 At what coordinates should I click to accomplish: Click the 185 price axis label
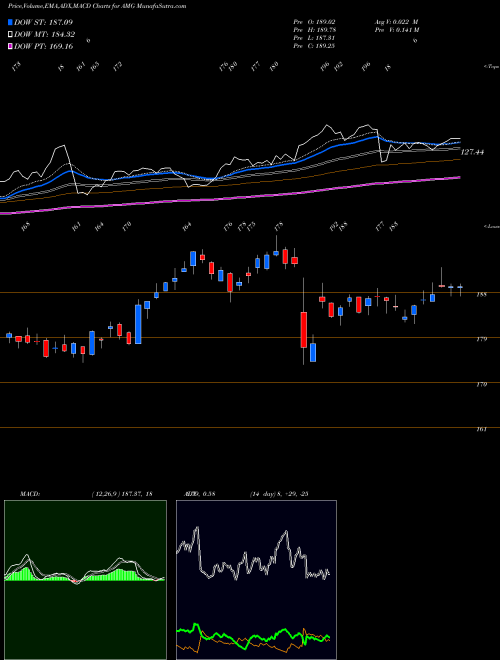coord(481,295)
